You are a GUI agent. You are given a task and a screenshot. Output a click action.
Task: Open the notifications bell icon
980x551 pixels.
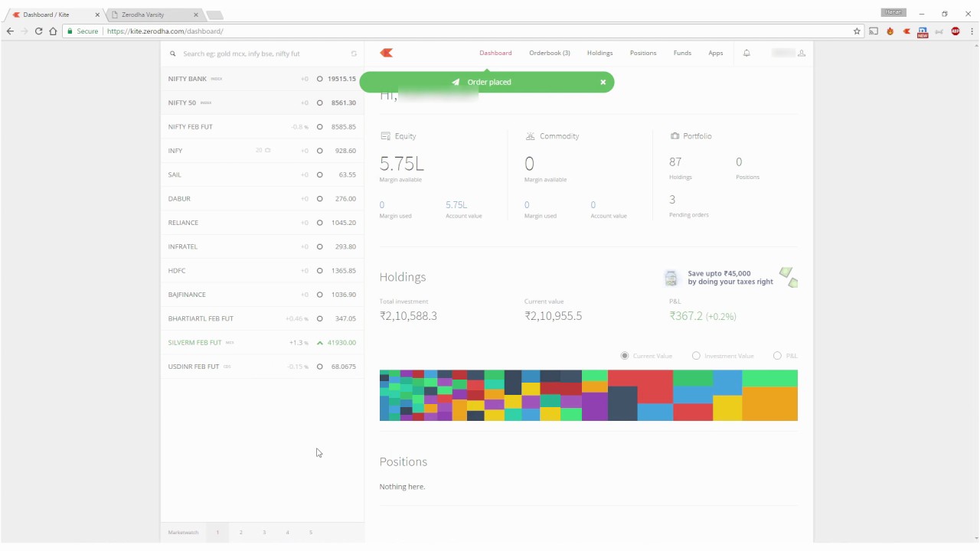point(746,53)
